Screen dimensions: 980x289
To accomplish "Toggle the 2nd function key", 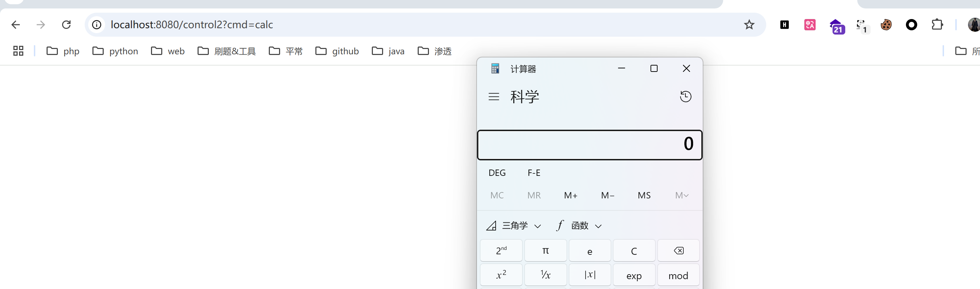I will 501,251.
